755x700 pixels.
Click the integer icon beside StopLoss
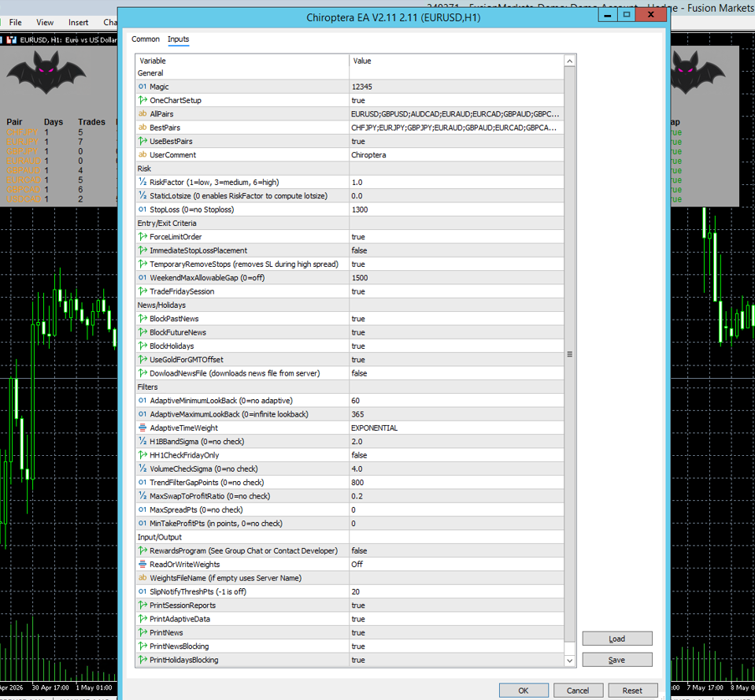pyautogui.click(x=142, y=209)
